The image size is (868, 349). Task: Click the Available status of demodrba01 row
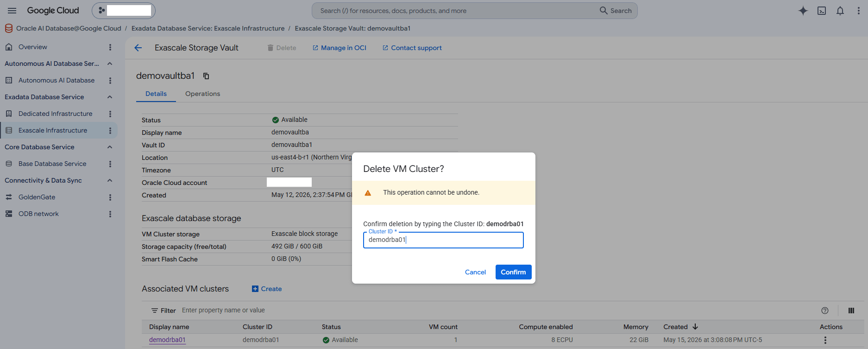tap(340, 340)
